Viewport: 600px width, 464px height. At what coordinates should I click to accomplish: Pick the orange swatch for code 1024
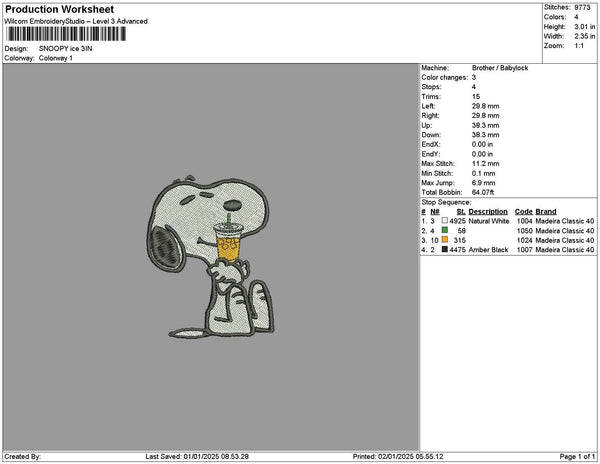[444, 240]
